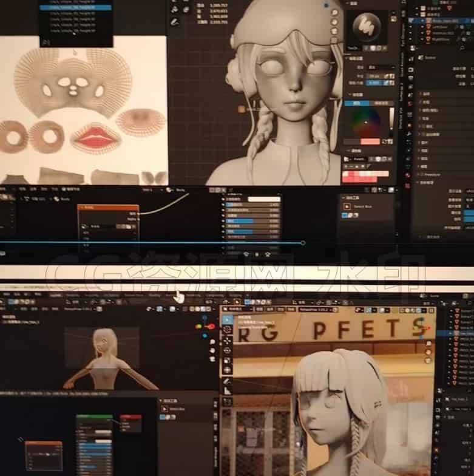Click pan hand gizmo in upper viewport

pyautogui.click(x=334, y=22)
